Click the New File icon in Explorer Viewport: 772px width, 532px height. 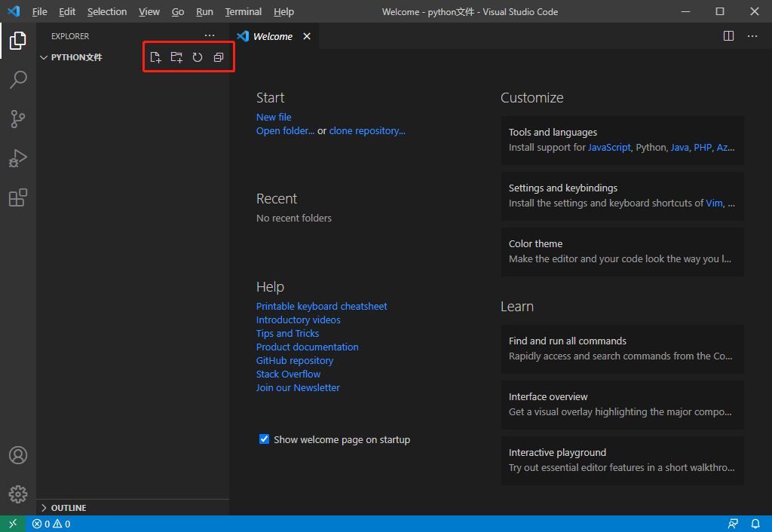(155, 57)
